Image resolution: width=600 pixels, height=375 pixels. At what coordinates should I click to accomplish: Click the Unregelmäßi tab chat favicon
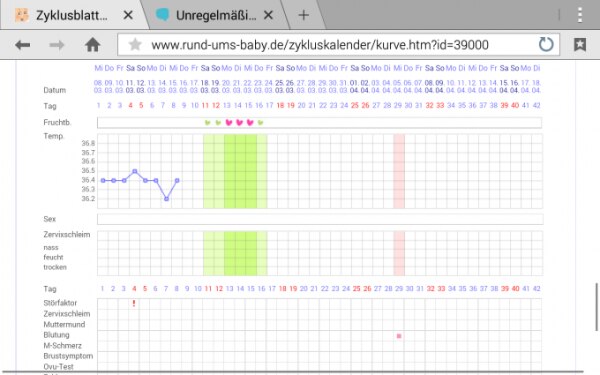tap(162, 15)
